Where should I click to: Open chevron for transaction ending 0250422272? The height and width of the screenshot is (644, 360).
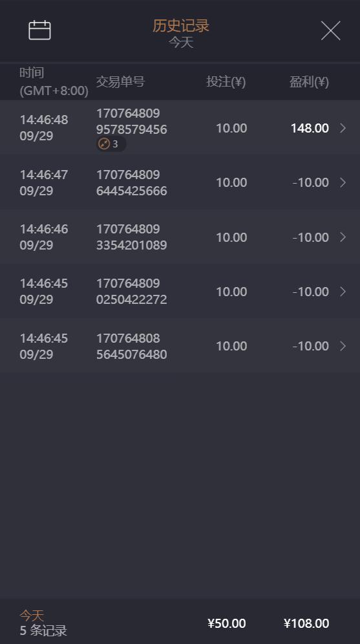pos(343,292)
